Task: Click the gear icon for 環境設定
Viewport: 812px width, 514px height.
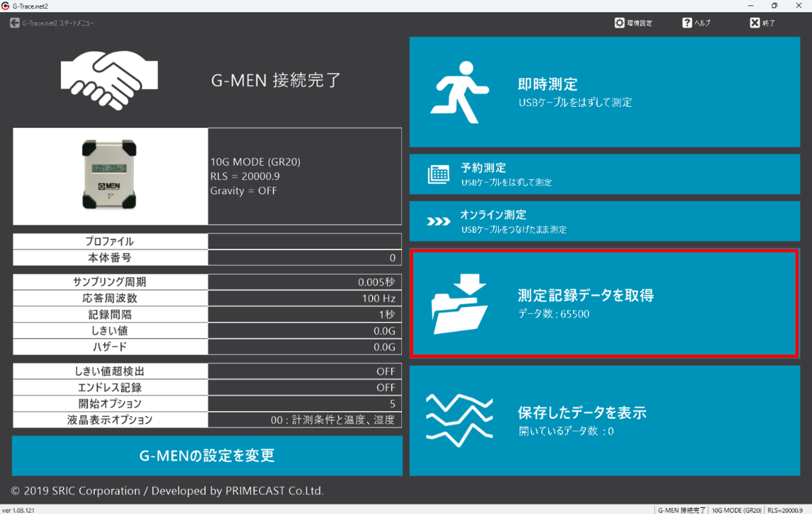Action: [x=620, y=23]
